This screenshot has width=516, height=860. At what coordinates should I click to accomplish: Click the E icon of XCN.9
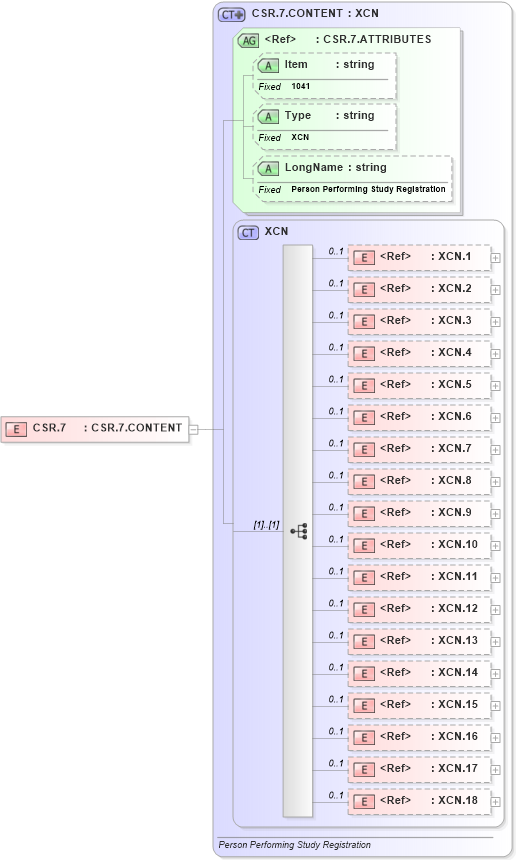364,513
